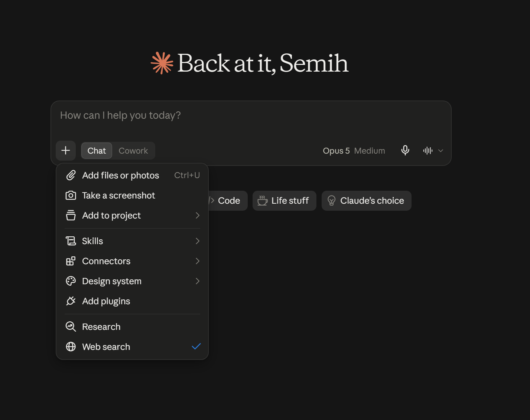Click the Skills scroll icon
The height and width of the screenshot is (420, 530).
point(71,241)
